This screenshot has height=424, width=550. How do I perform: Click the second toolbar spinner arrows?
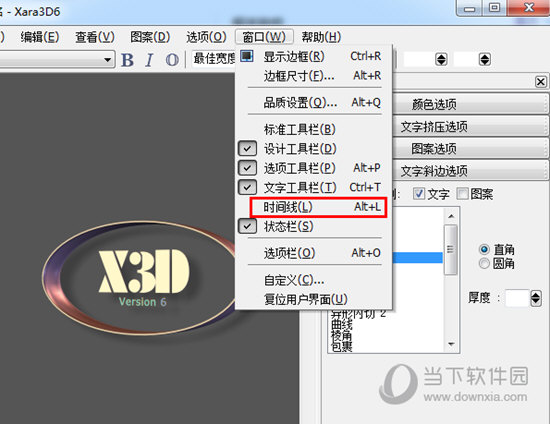[x=484, y=59]
